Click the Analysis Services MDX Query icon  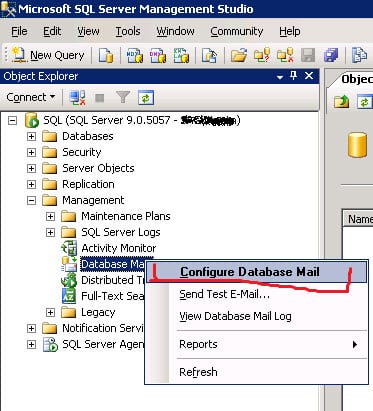click(x=135, y=55)
